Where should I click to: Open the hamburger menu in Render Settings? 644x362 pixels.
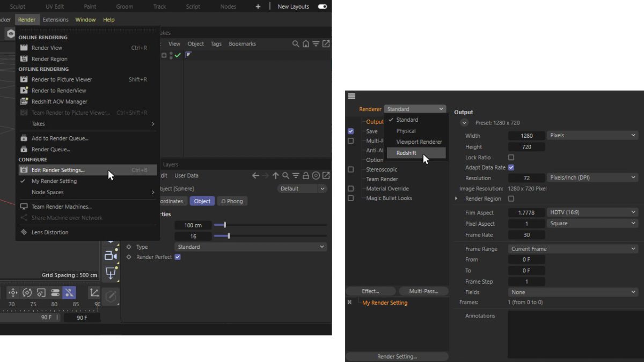(352, 96)
